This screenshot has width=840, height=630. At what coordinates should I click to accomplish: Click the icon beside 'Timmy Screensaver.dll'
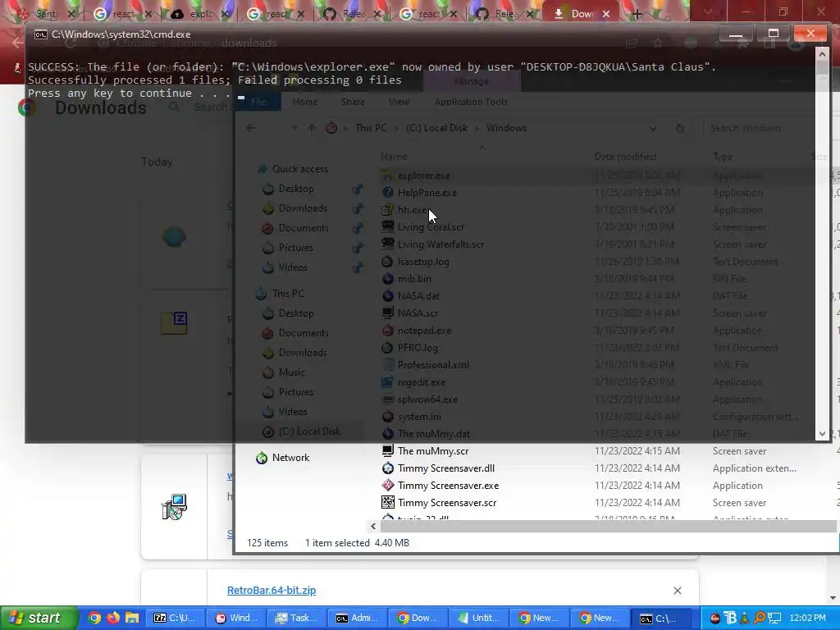tap(388, 468)
